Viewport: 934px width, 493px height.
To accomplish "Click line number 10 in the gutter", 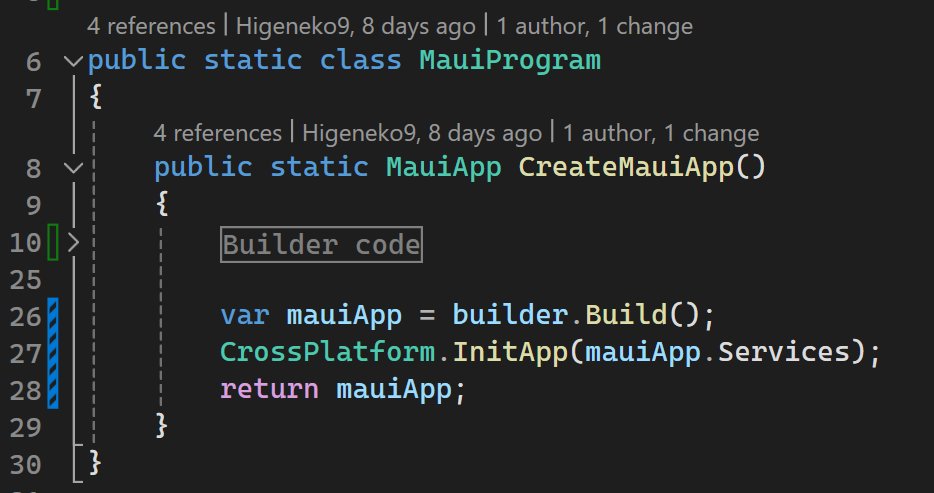I will point(26,243).
